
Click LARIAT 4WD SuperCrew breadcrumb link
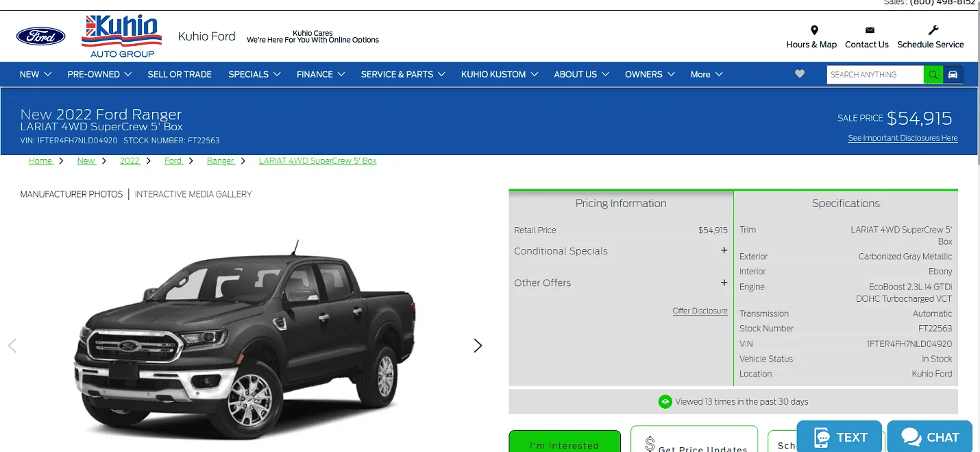(318, 160)
